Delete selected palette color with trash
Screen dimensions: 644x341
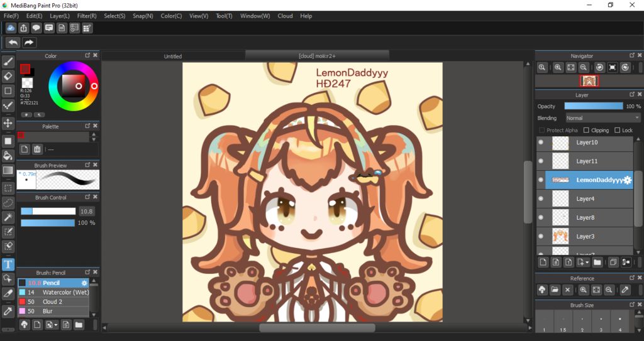click(x=37, y=149)
